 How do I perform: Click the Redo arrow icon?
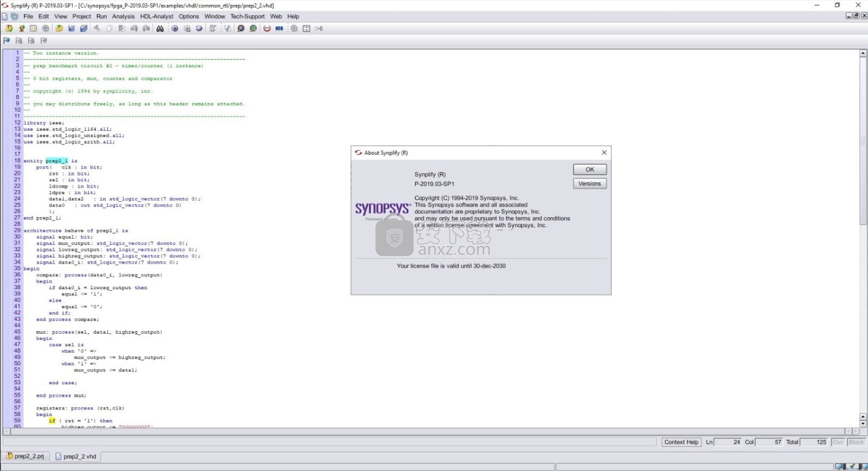click(x=146, y=29)
